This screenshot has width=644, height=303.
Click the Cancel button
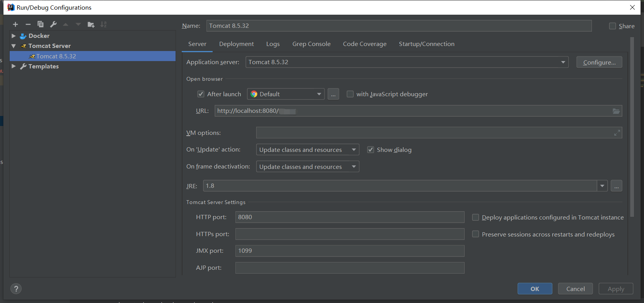click(575, 289)
